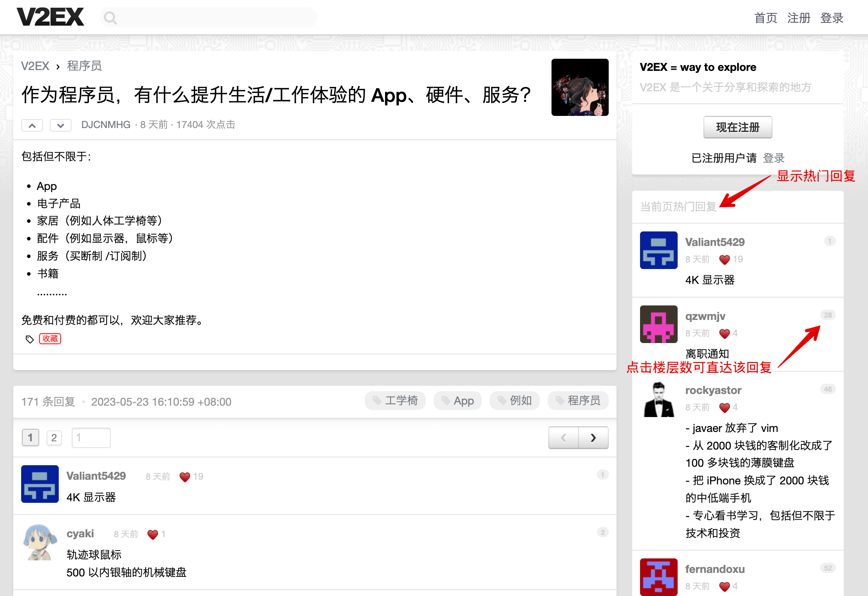Viewport: 868px width, 596px height.
Task: Open the 程序员 breadcrumb link
Action: [84, 65]
